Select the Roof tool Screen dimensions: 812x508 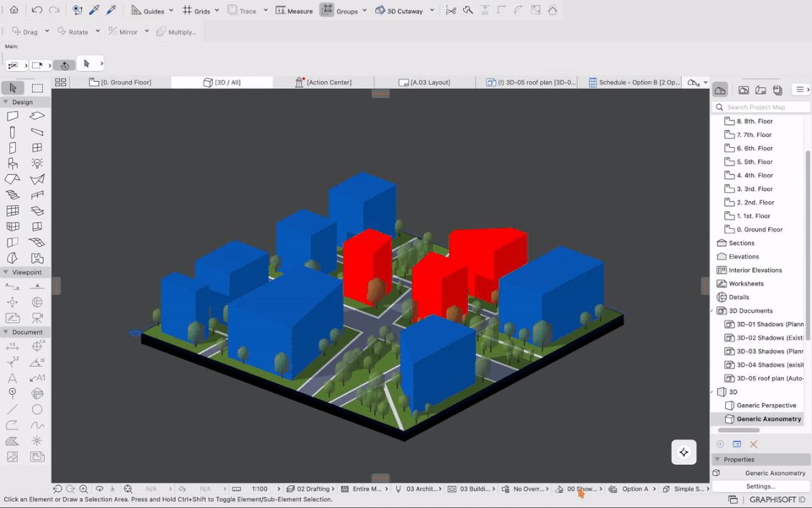click(12, 179)
